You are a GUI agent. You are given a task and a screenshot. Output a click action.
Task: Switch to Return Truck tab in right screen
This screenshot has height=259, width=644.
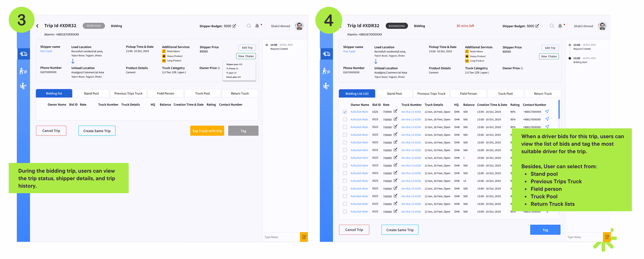[542, 94]
